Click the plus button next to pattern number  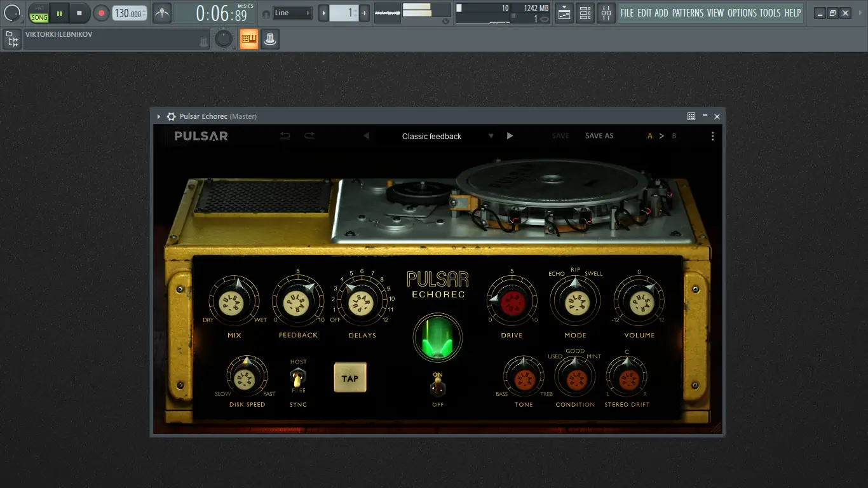click(364, 13)
